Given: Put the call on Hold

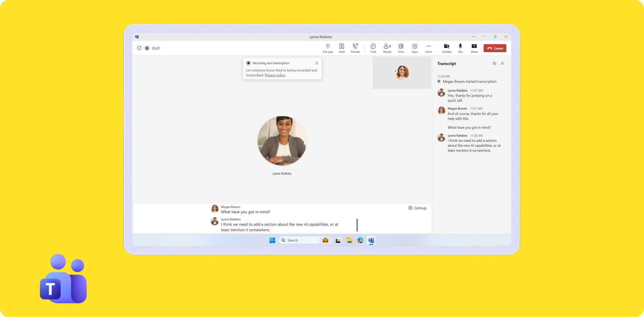Looking at the screenshot, I should [x=341, y=48].
